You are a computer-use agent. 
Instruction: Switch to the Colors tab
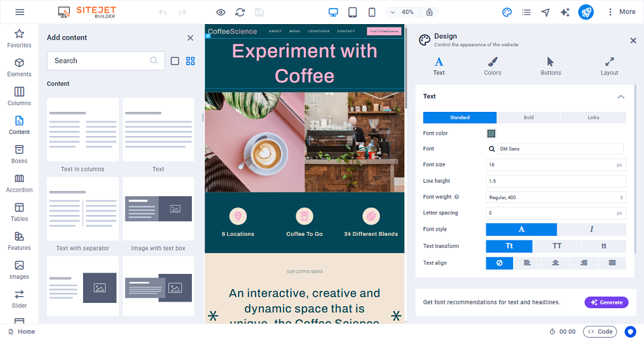[492, 66]
